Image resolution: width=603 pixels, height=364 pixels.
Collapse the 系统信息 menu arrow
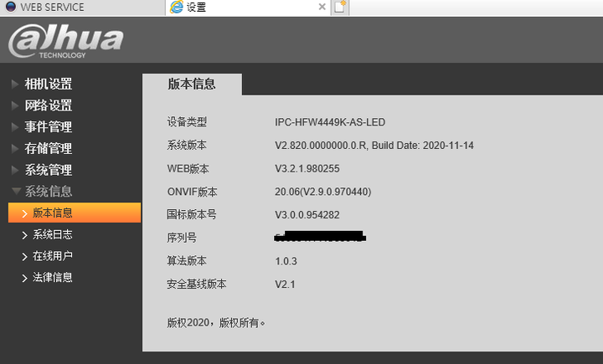pyautogui.click(x=16, y=191)
